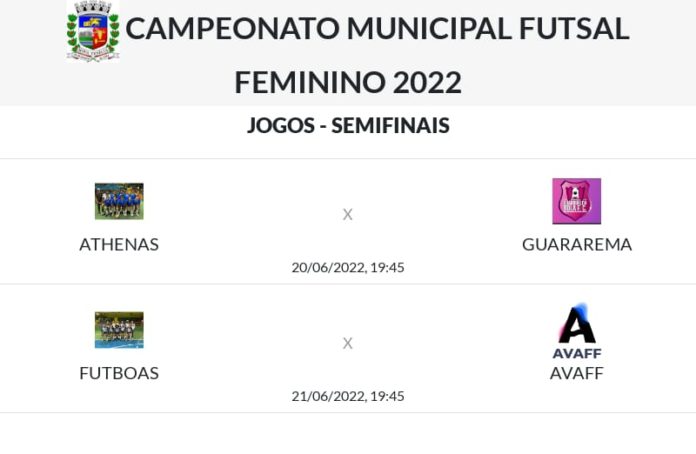
Task: Click the pink Guararema team badge
Action: pyautogui.click(x=577, y=201)
